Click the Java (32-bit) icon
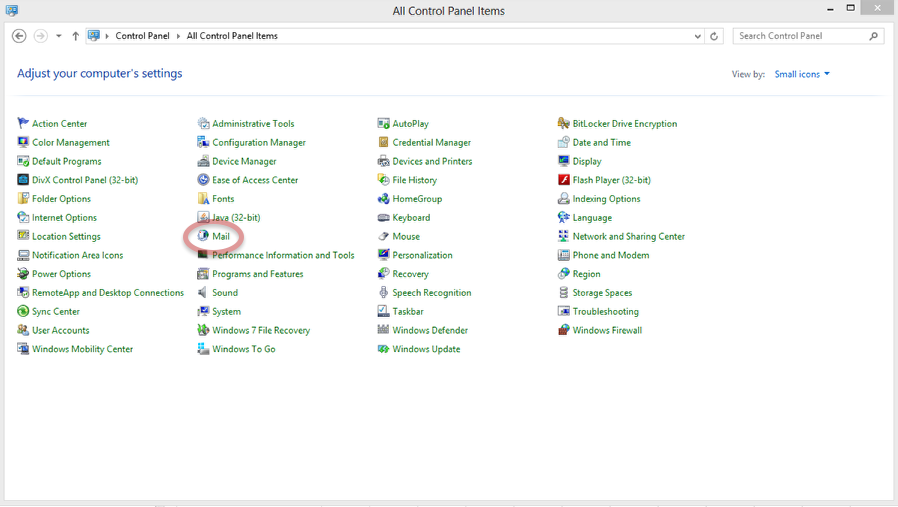The height and width of the screenshot is (507, 898). tap(203, 217)
